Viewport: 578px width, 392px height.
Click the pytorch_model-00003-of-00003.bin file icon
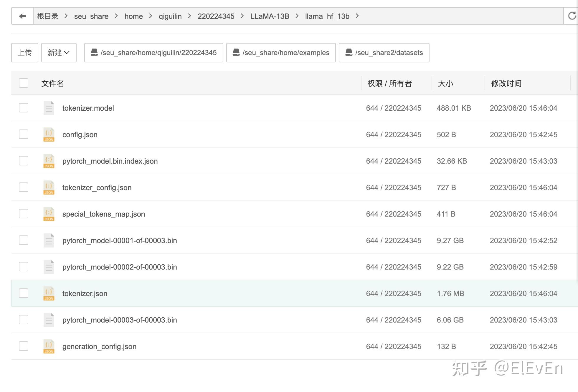click(49, 320)
